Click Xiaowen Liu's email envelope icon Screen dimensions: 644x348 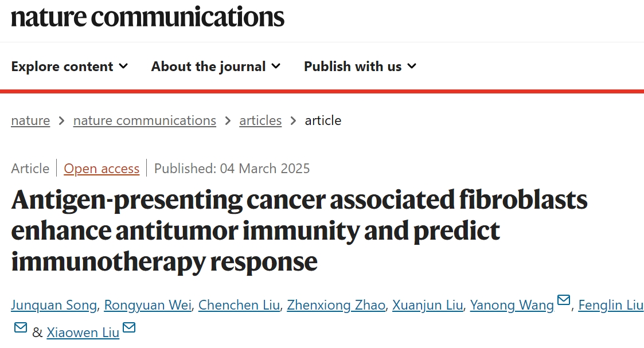(x=129, y=327)
